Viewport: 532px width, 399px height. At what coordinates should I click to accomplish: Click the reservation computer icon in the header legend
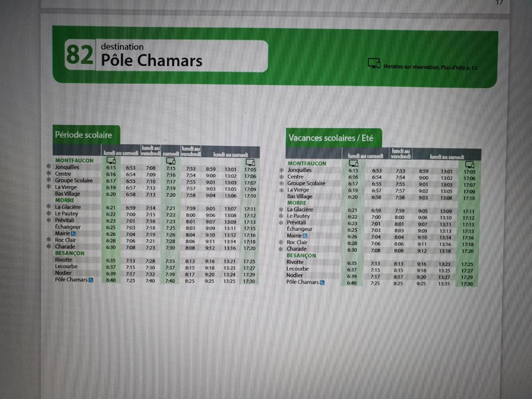[x=374, y=63]
